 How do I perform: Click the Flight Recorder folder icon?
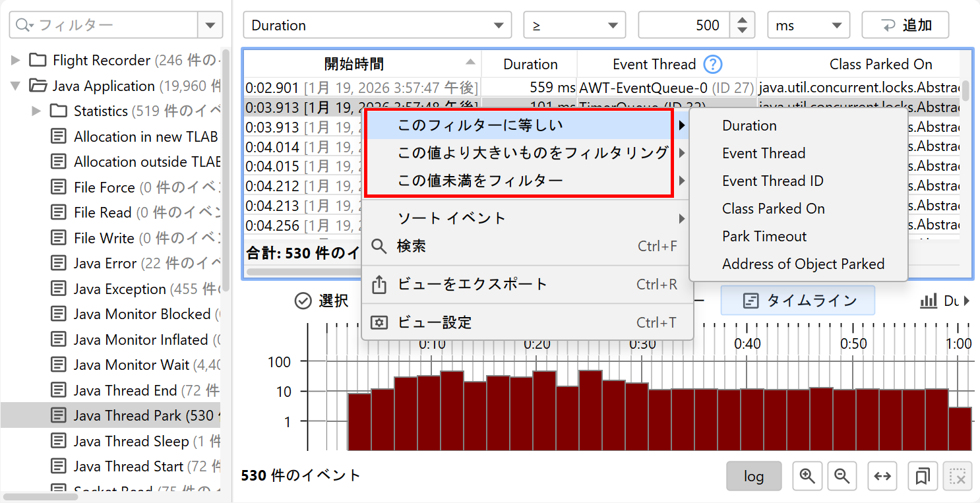(x=38, y=61)
